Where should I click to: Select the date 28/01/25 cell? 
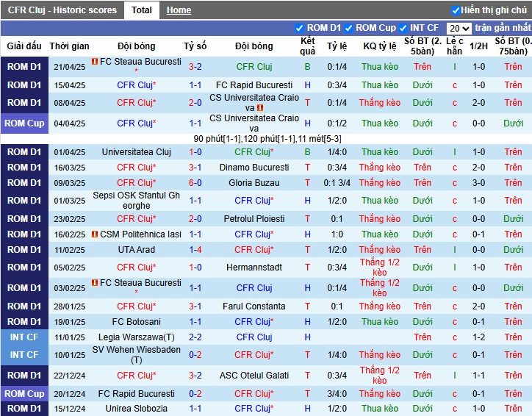pos(70,306)
